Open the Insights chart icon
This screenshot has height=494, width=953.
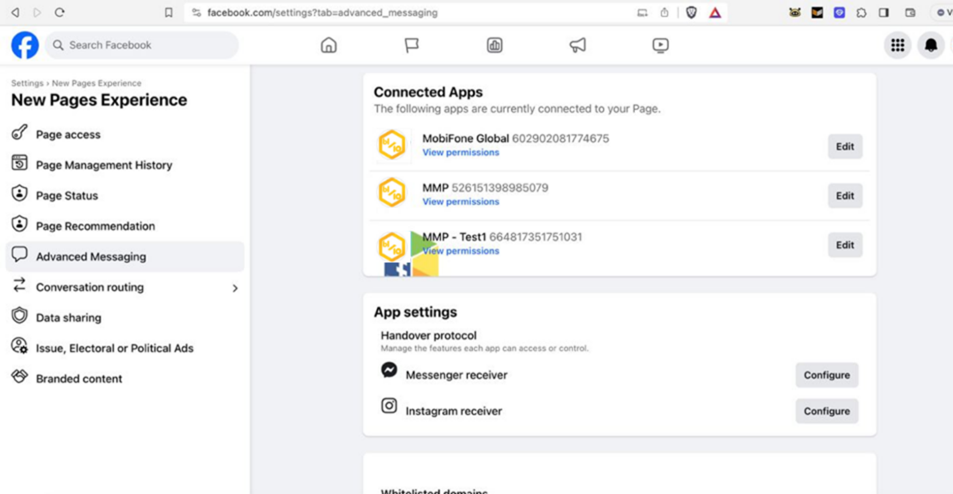tap(494, 45)
